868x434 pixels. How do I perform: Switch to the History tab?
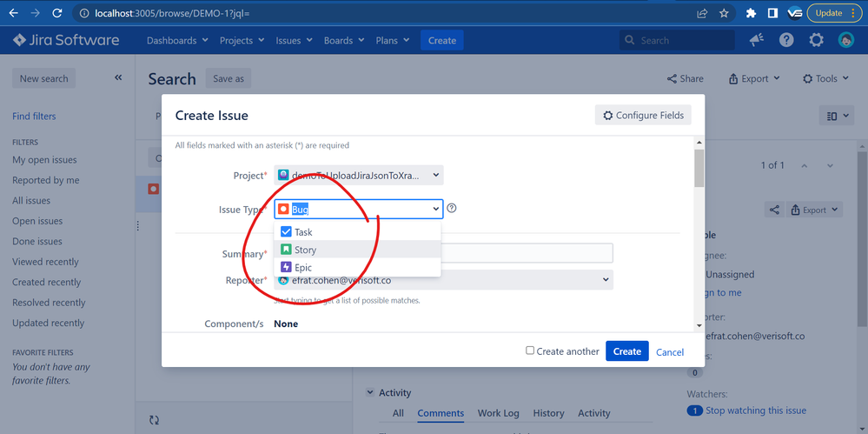(x=548, y=413)
